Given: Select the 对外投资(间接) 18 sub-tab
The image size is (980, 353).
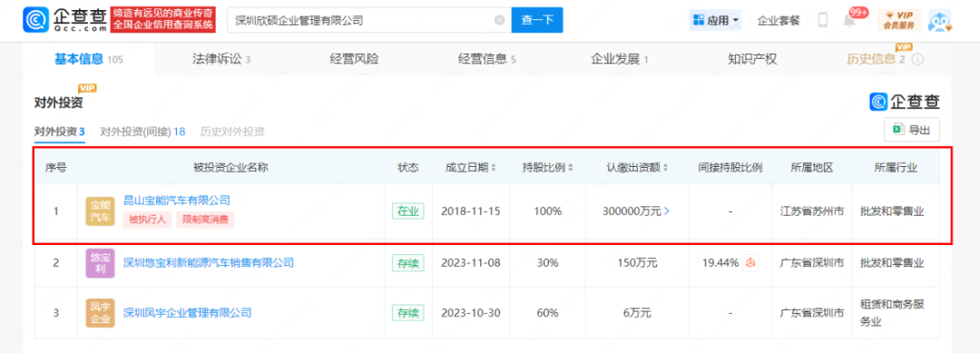Looking at the screenshot, I should [x=142, y=132].
